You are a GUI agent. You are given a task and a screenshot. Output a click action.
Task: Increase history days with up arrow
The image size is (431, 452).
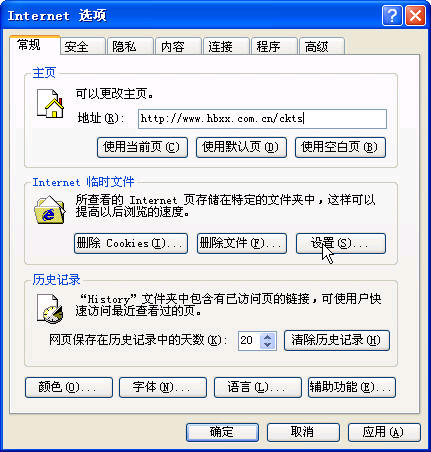268,336
